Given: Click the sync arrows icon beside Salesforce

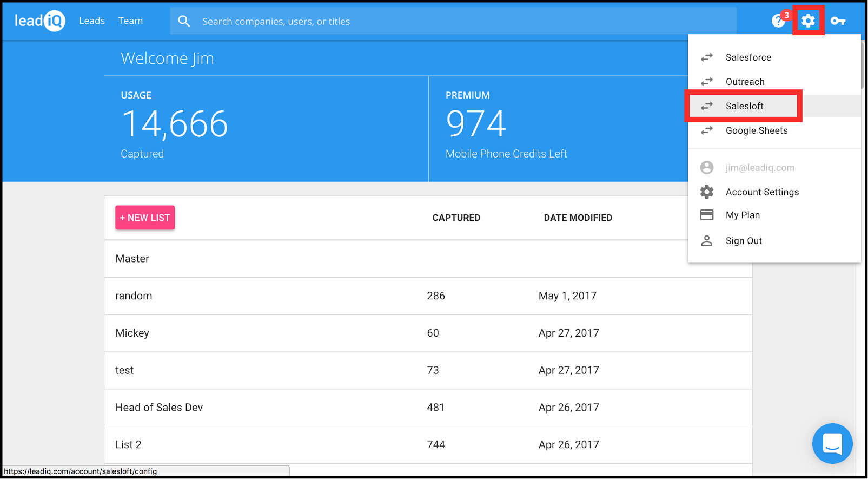Looking at the screenshot, I should coord(707,57).
